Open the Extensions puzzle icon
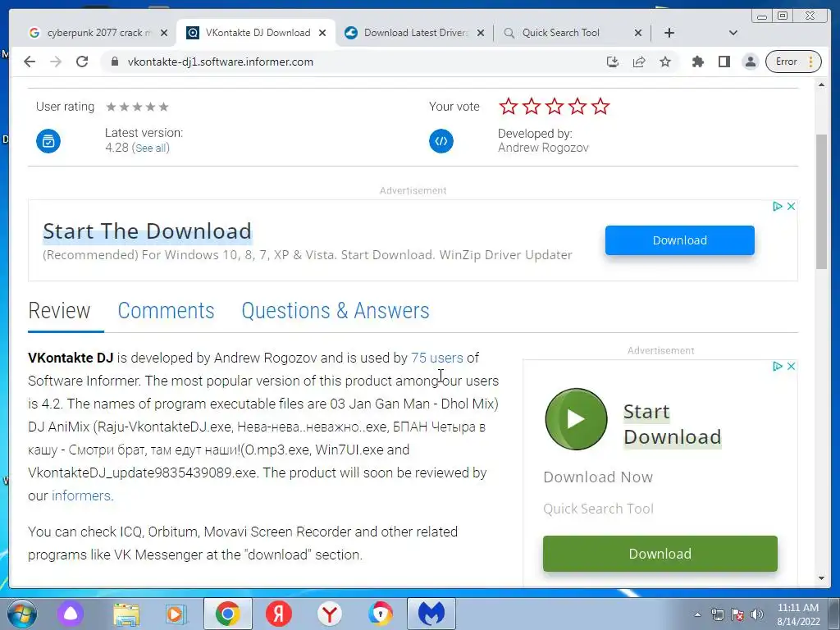840x630 pixels. click(697, 62)
